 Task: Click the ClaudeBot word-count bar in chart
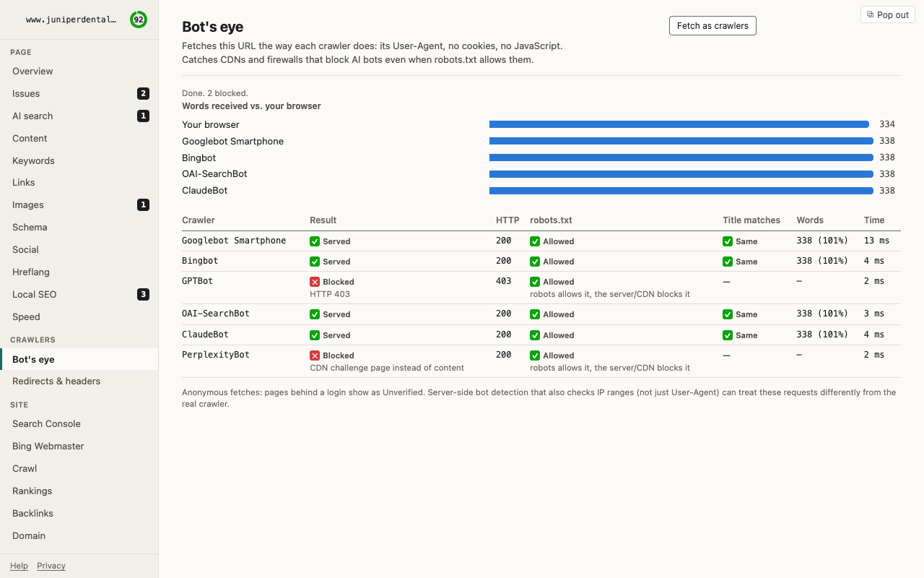(681, 191)
